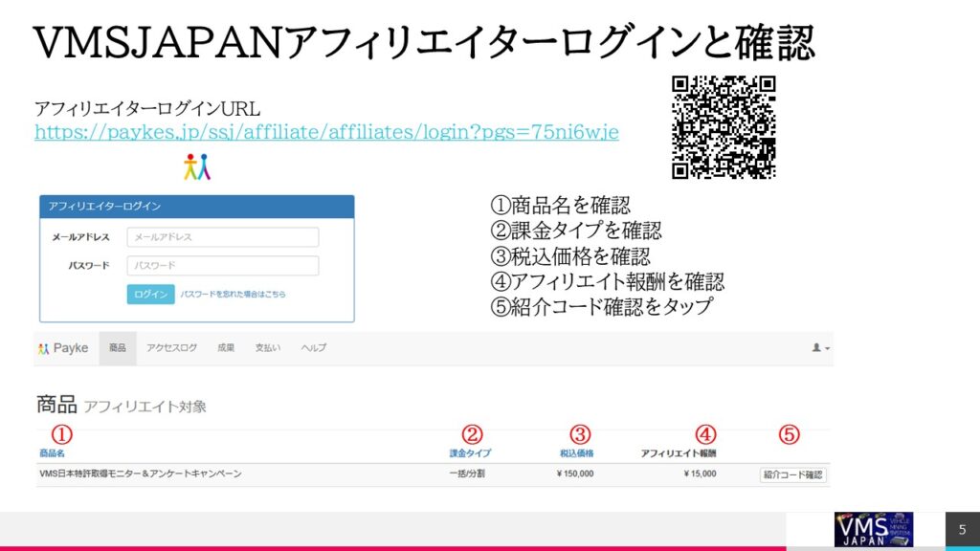
Task: Click the slide number 5 badge
Action: [x=962, y=530]
